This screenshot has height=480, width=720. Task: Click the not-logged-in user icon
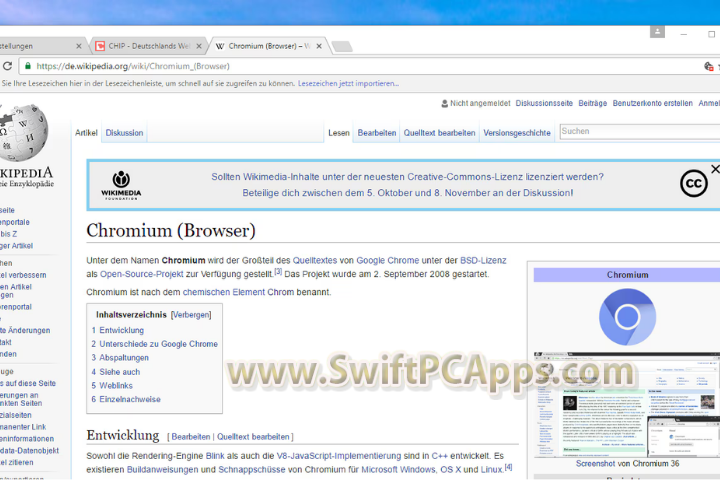point(444,103)
